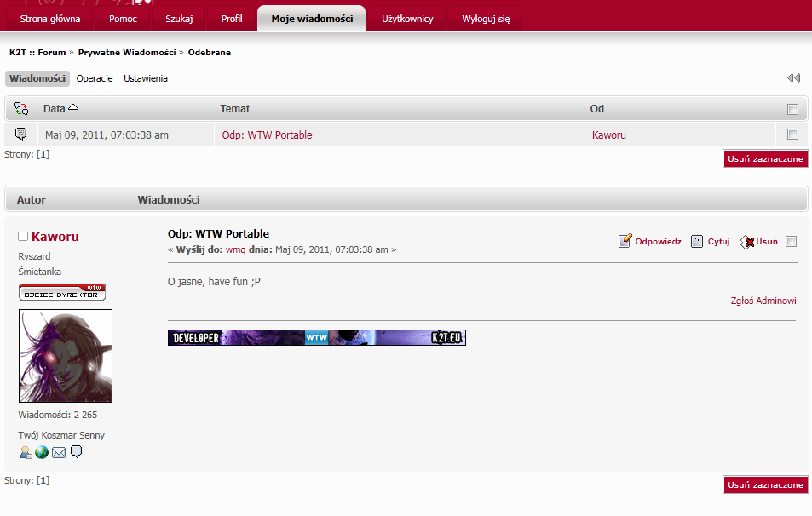
Task: Click the Zgłoś Adminowi report link
Action: click(x=763, y=301)
